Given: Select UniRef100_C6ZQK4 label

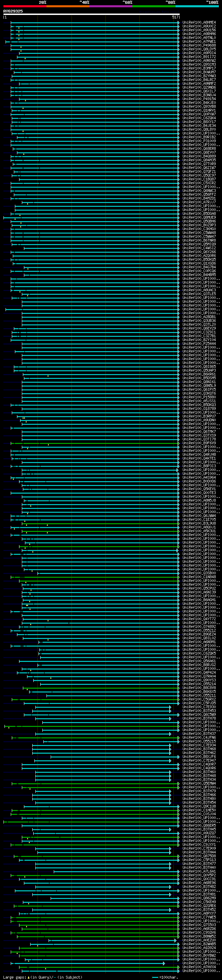Looking at the screenshot, I should coord(199,118).
